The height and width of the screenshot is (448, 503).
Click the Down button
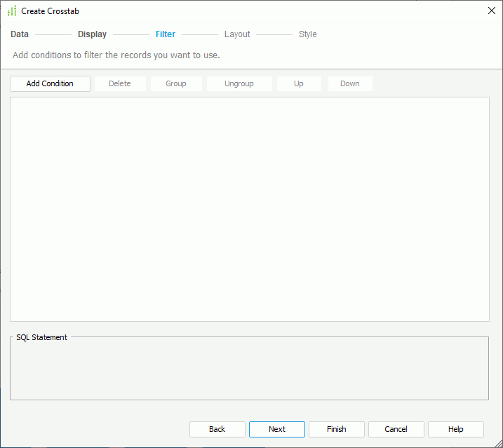[350, 83]
